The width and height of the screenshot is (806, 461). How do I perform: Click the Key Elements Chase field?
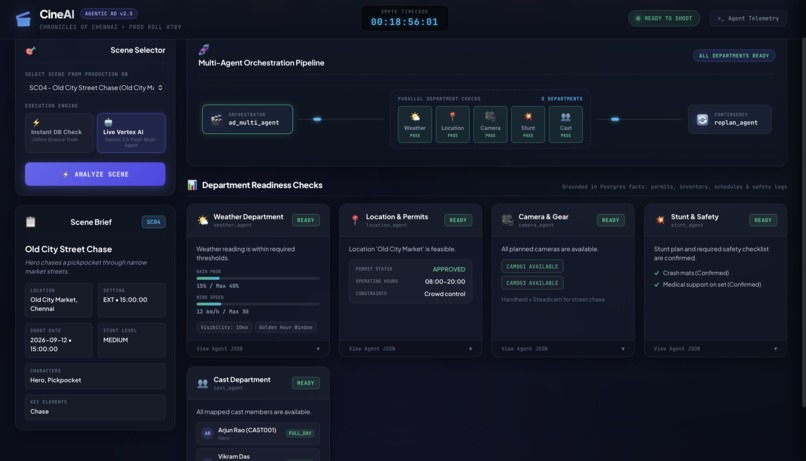[x=95, y=408]
